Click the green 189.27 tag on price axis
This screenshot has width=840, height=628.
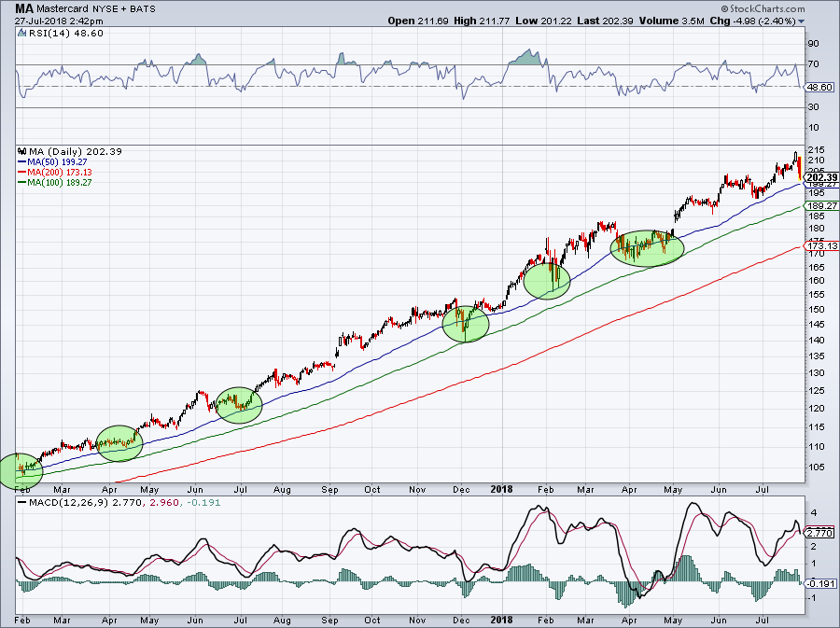click(x=822, y=206)
